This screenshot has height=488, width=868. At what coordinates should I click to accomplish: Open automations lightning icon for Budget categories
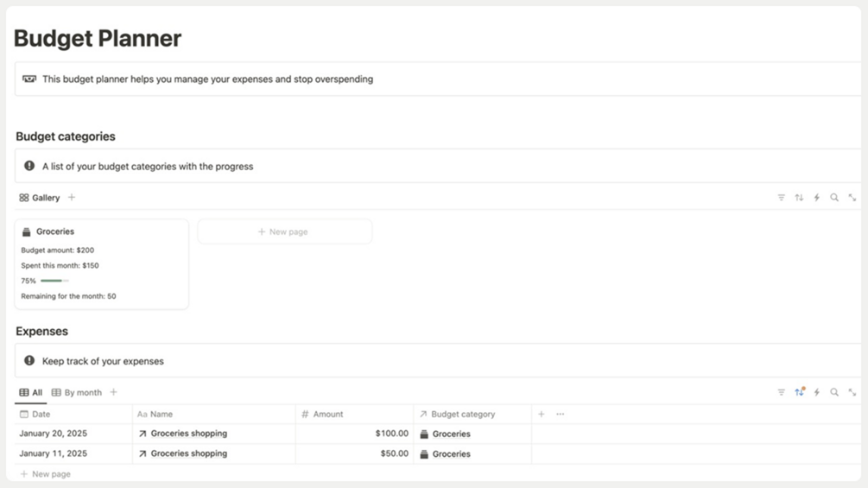[816, 198]
